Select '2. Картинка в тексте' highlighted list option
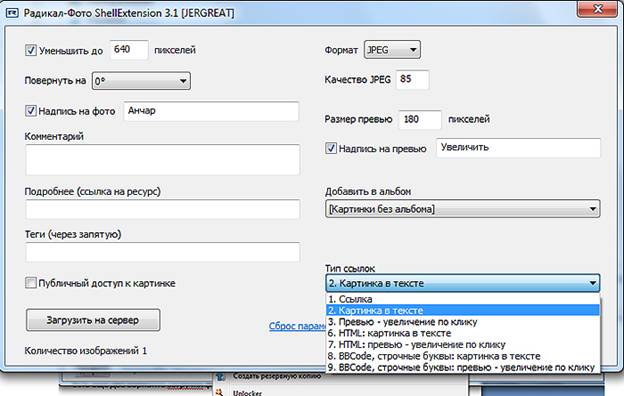624x396 pixels. click(462, 310)
